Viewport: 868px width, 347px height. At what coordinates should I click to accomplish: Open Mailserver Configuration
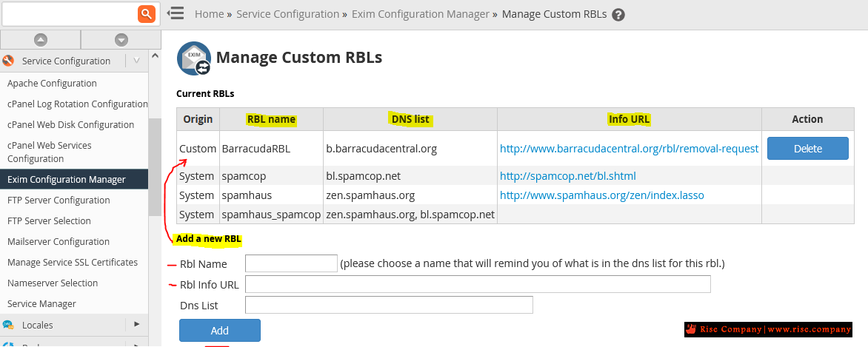(x=59, y=242)
